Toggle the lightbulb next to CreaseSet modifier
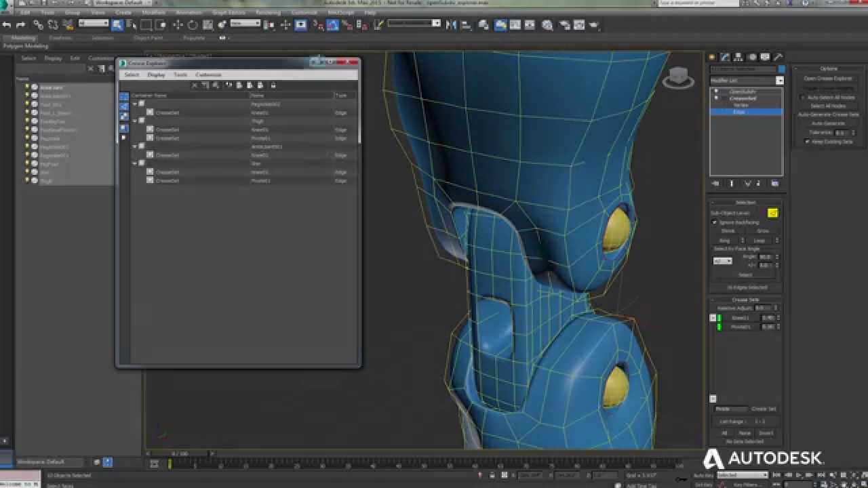 click(716, 98)
